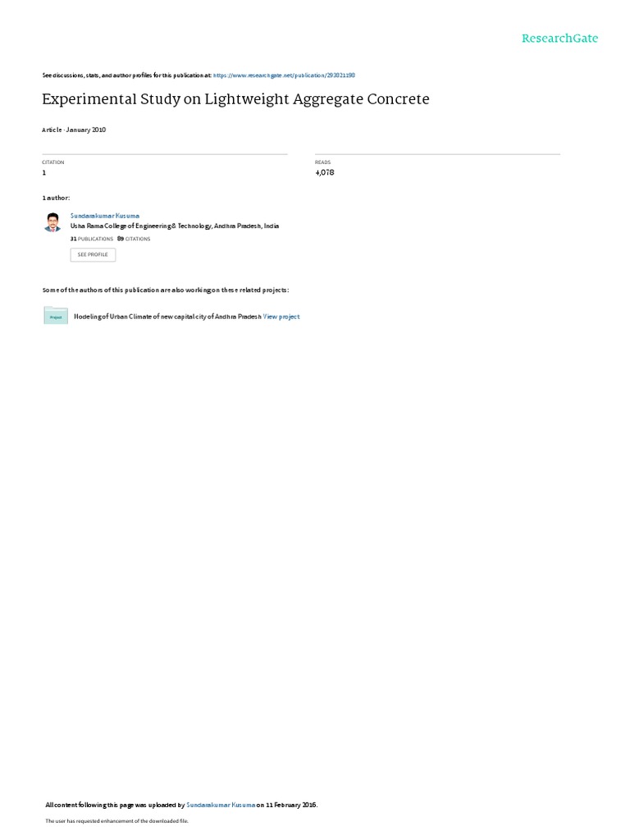Click the 1 author heading
Viewport: 630px width, 840px height.
(56, 199)
